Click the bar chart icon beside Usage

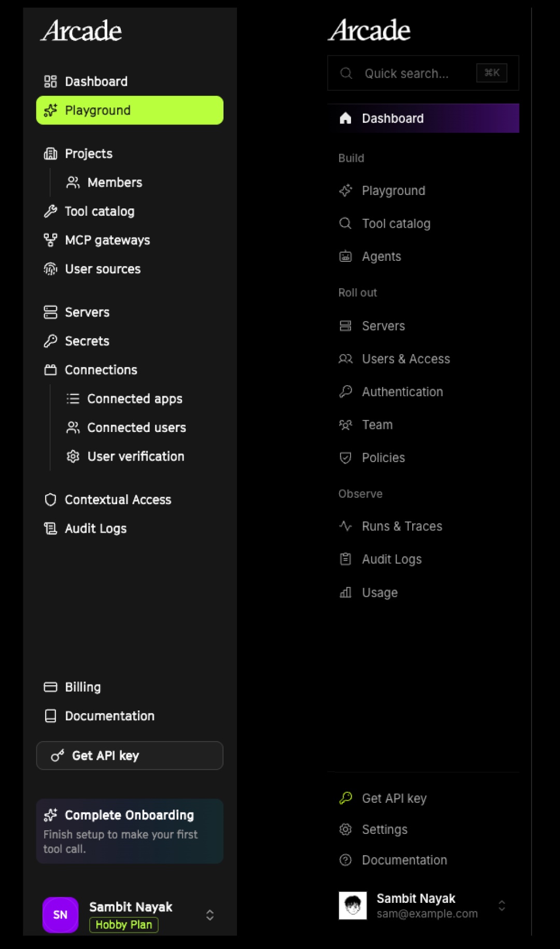[345, 592]
